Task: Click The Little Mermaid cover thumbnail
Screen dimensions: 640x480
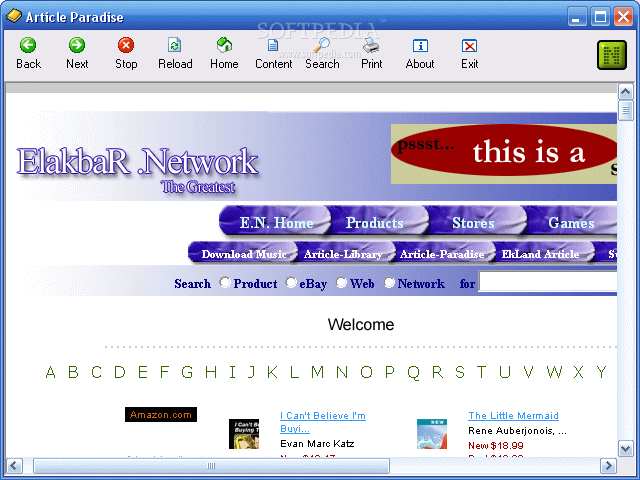Action: click(x=432, y=434)
